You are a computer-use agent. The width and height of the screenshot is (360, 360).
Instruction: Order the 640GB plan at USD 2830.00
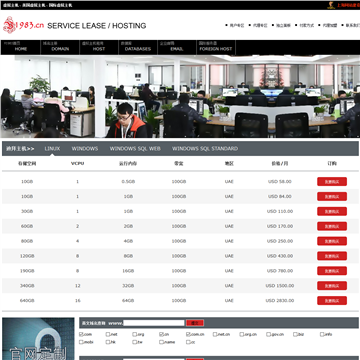pyautogui.click(x=332, y=301)
